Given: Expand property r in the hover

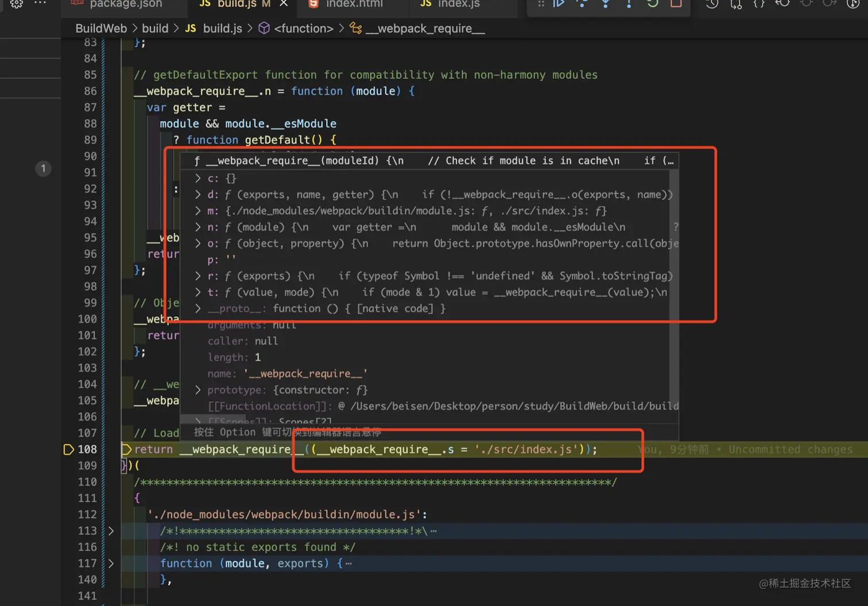Looking at the screenshot, I should (197, 276).
